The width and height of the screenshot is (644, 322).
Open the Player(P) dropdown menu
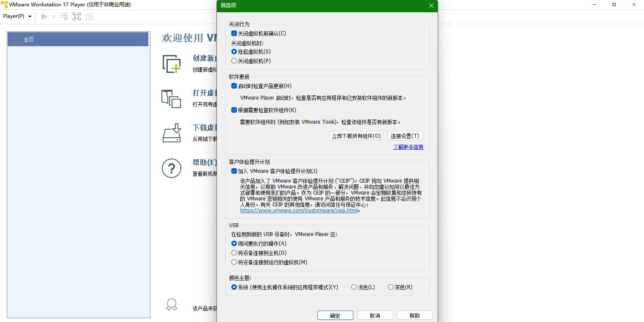click(17, 16)
